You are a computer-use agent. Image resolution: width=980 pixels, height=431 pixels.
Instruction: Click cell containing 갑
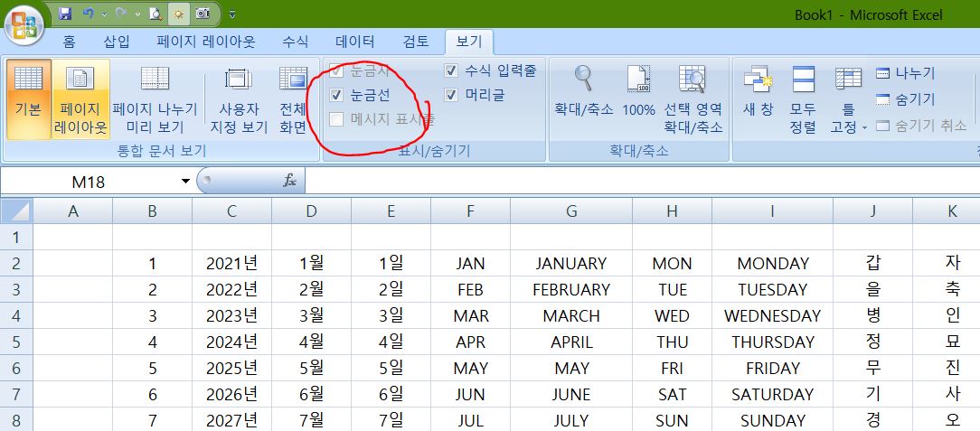tap(872, 264)
